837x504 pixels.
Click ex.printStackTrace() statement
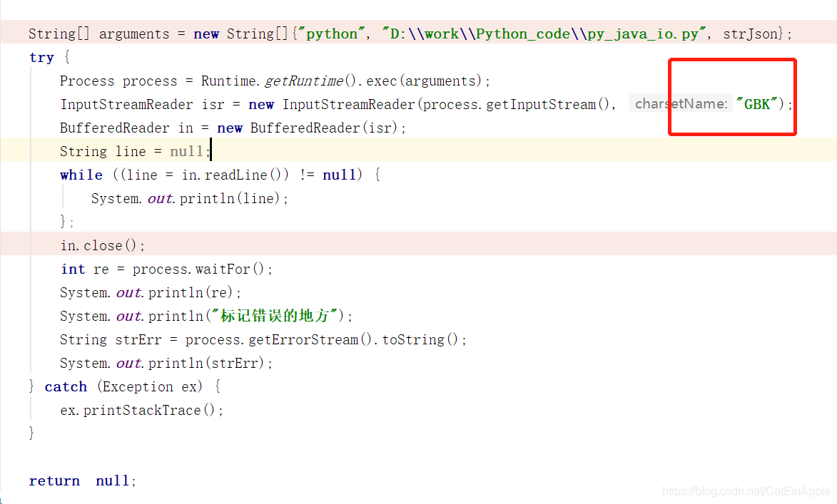[141, 410]
